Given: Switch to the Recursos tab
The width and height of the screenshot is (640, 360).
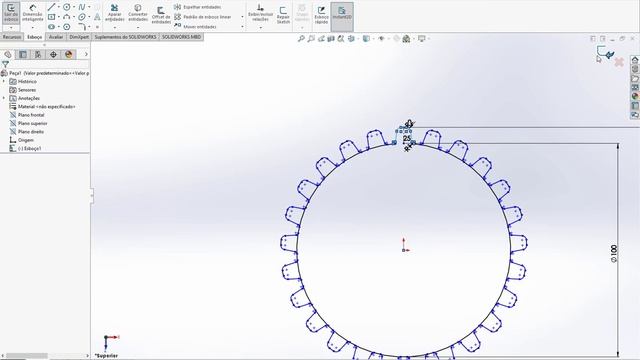Looking at the screenshot, I should [x=12, y=37].
